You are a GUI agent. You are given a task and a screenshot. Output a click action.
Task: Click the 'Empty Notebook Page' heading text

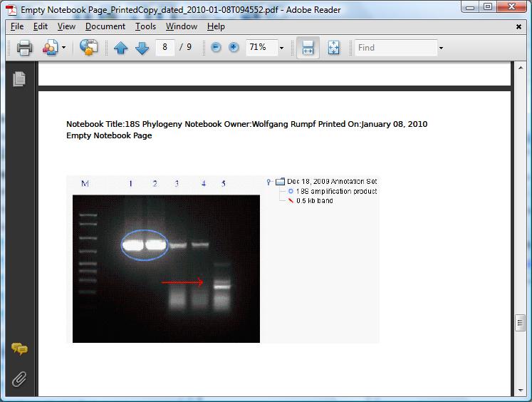pos(109,135)
